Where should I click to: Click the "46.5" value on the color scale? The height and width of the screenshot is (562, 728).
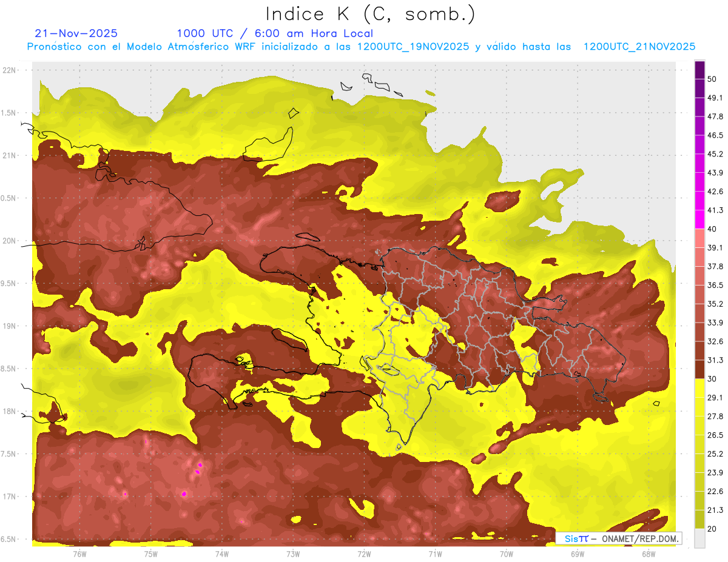pyautogui.click(x=715, y=135)
